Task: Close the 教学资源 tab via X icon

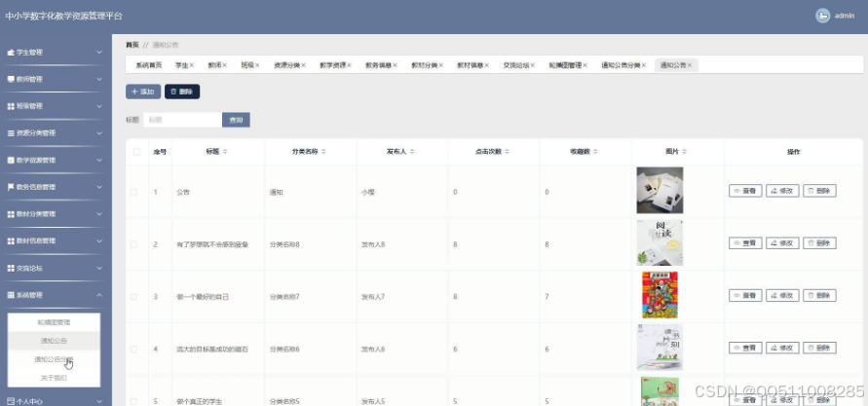Action: coord(349,65)
